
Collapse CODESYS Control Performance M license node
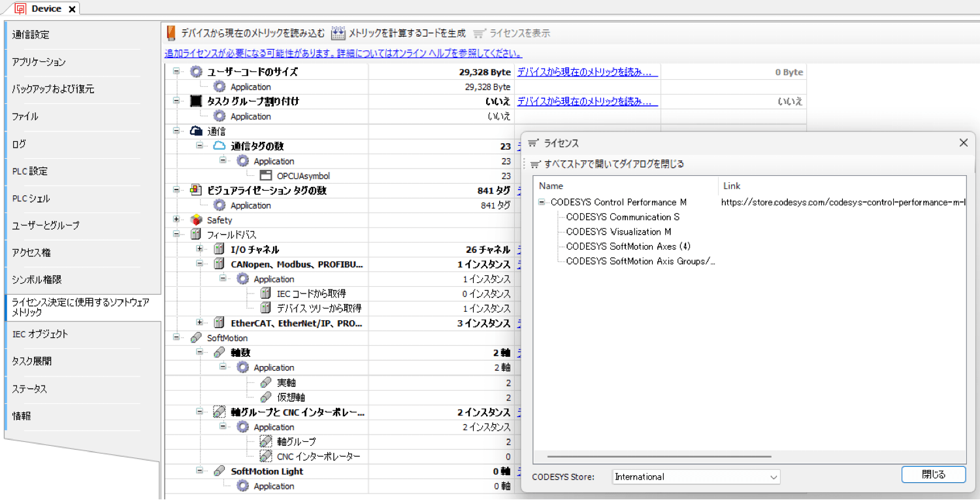(542, 203)
